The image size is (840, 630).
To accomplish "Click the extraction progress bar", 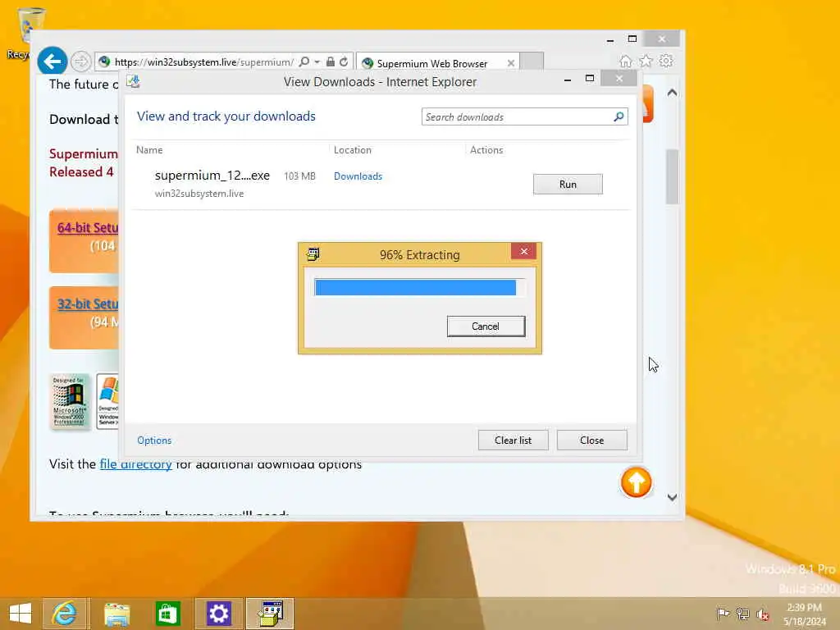I will 419,288.
